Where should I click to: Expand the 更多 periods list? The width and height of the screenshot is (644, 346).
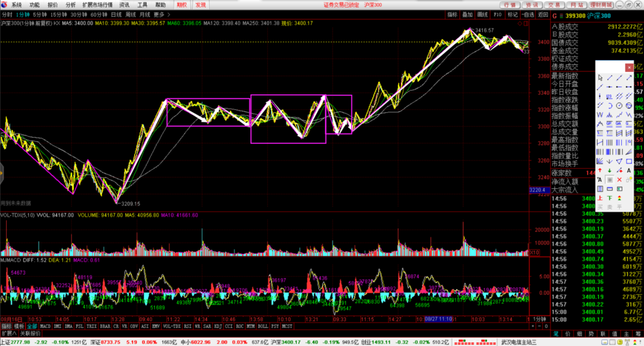pos(160,14)
